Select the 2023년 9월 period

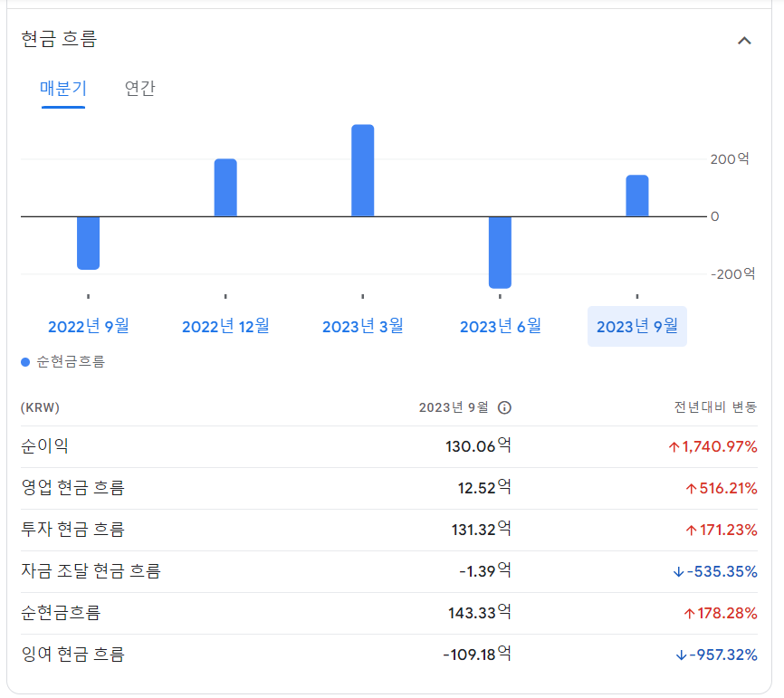click(637, 326)
